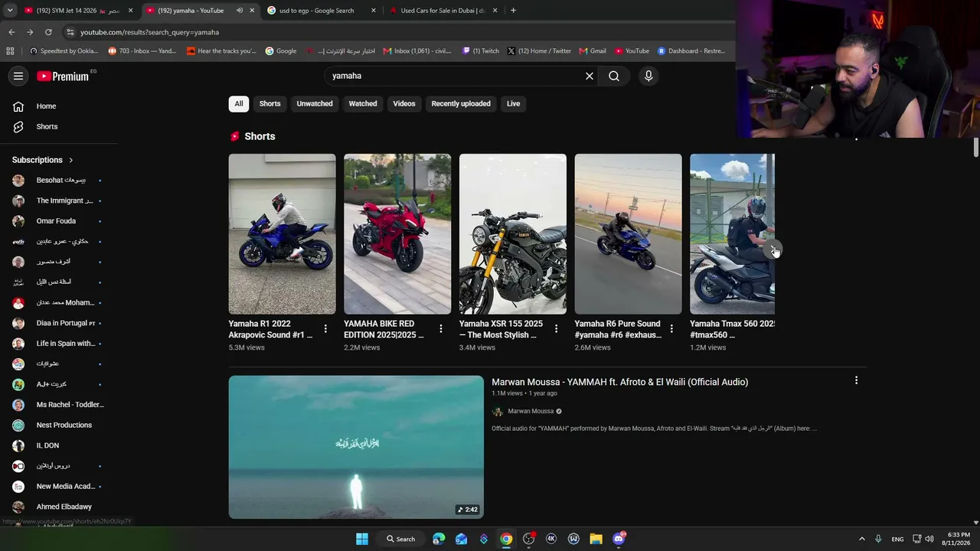
Task: Close the usd to egp Google tab
Action: [374, 11]
